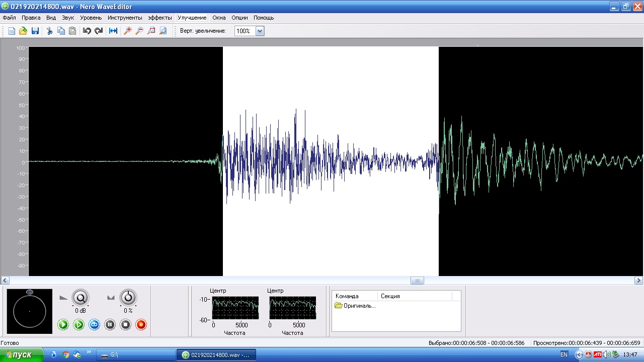The image size is (644, 362).
Task: Open the Windows пуск start button
Action: tap(22, 354)
